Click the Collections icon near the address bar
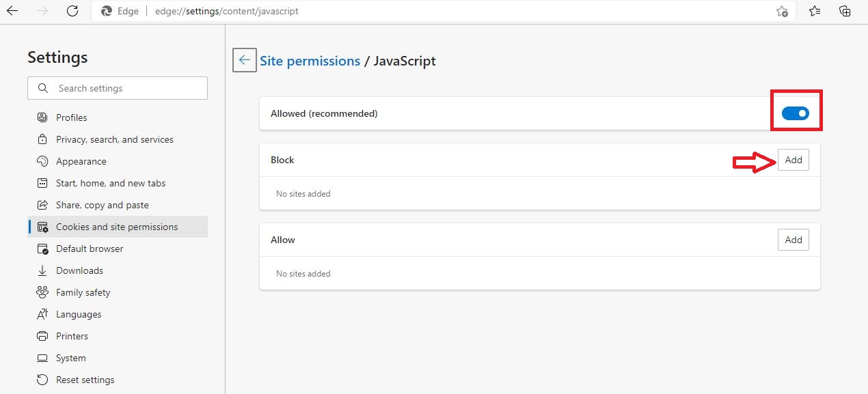Screen dimensions: 868x394 coord(844,11)
